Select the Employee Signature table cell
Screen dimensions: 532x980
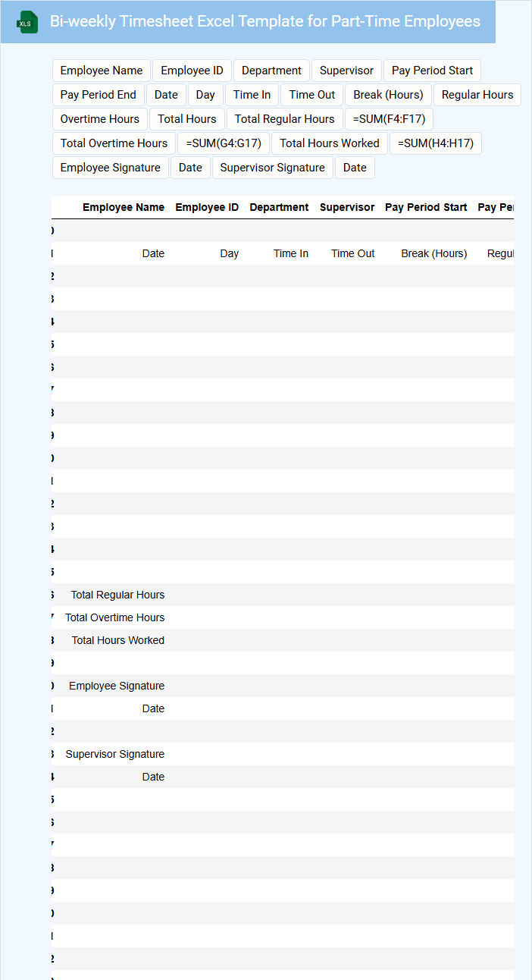(117, 686)
